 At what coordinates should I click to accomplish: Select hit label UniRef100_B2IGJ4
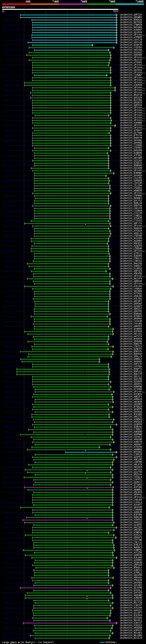point(131,638)
